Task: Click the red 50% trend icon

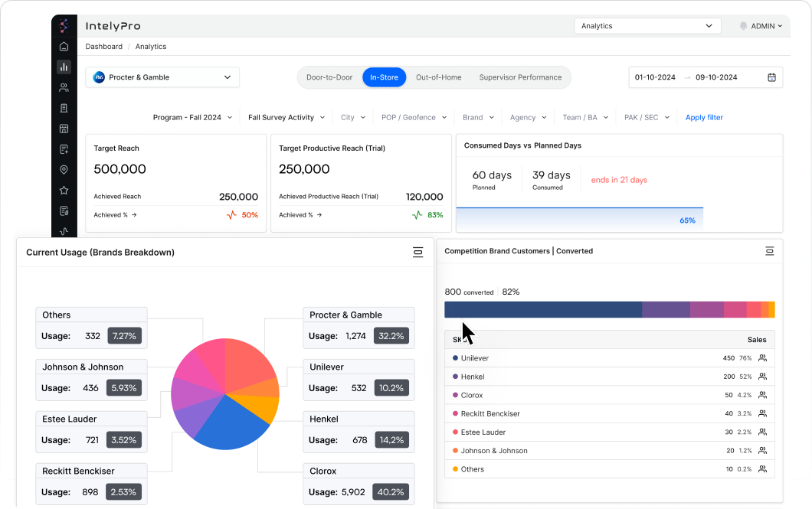Action: pos(231,214)
